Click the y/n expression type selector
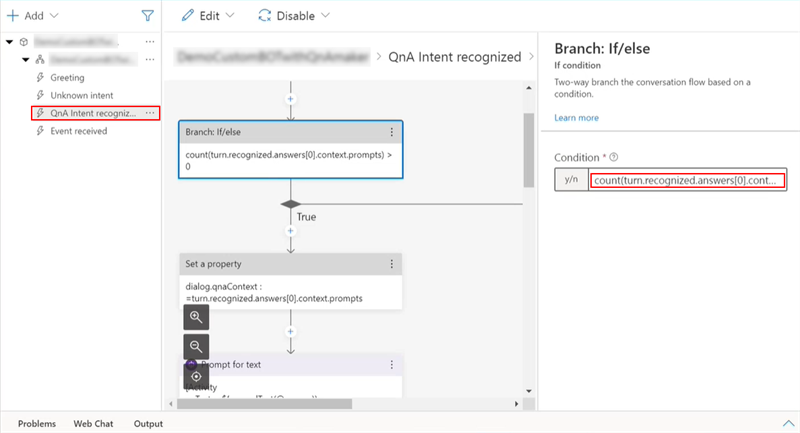 coord(571,180)
